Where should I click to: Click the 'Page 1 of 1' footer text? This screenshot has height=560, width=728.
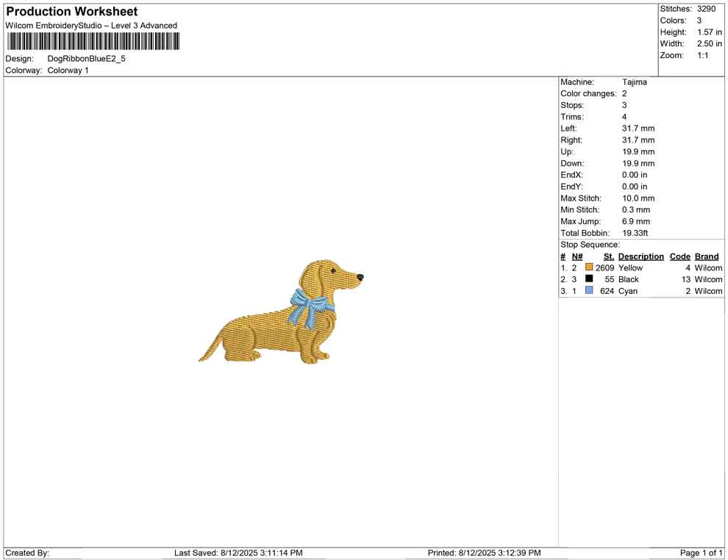pos(701,553)
